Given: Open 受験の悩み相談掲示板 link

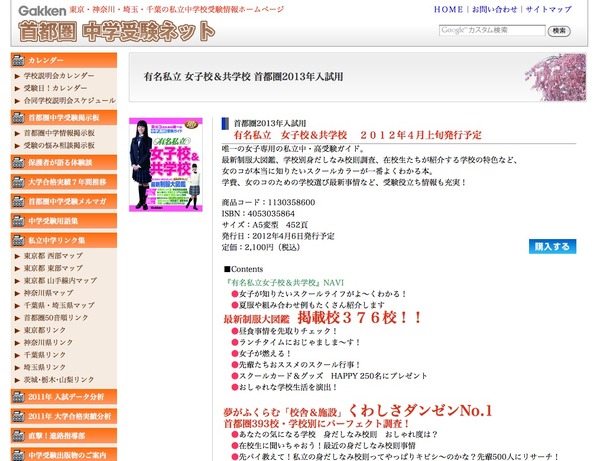Looking at the screenshot, I should (x=59, y=145).
